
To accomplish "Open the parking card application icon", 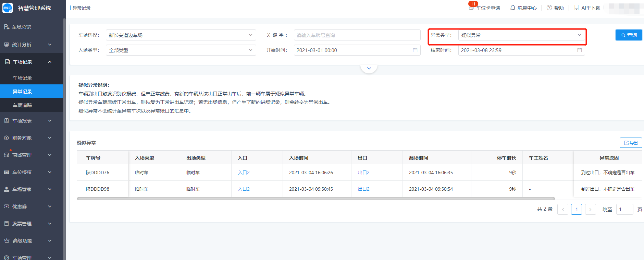I will (x=472, y=8).
